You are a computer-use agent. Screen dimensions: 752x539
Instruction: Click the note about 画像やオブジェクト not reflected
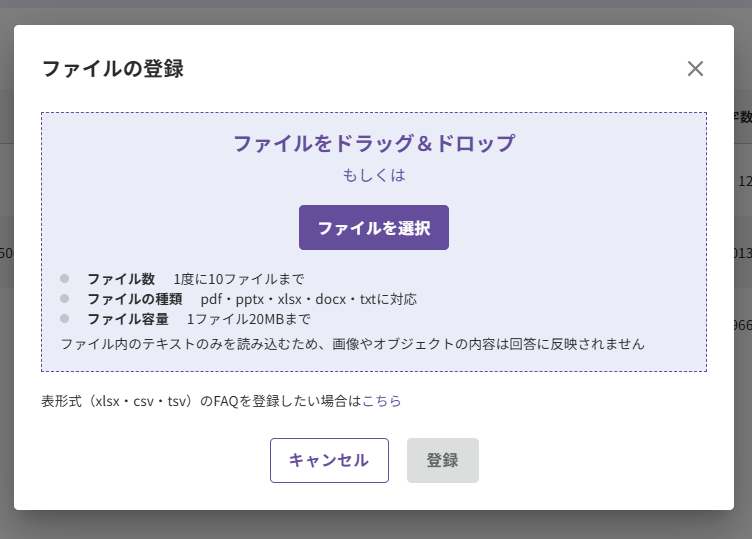pyautogui.click(x=352, y=344)
